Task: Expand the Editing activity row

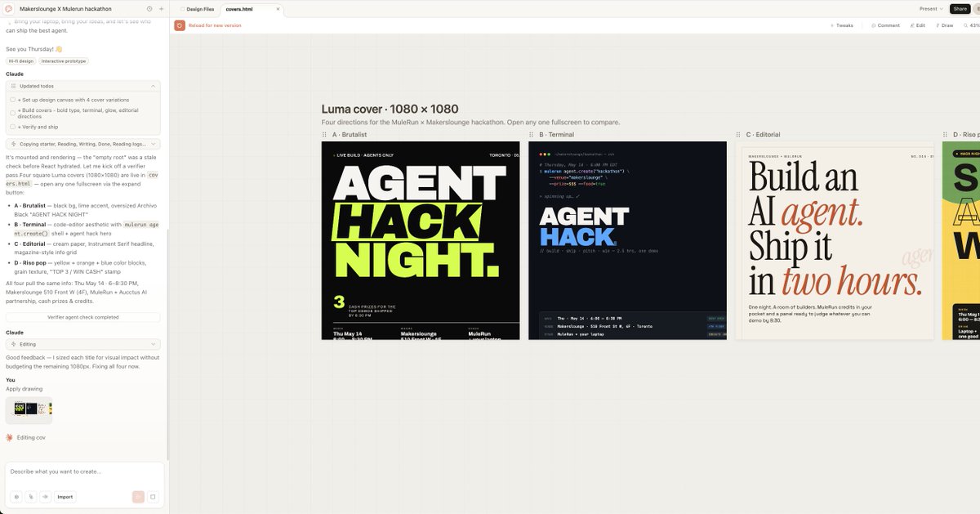Action: (x=83, y=344)
